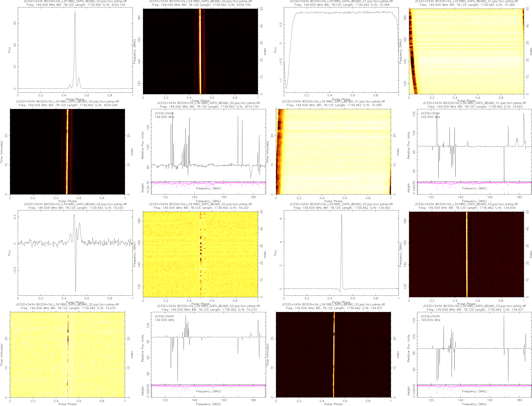
Task: Click the S1 bandpass relative flux plot
Action: pyautogui.click(x=474, y=145)
